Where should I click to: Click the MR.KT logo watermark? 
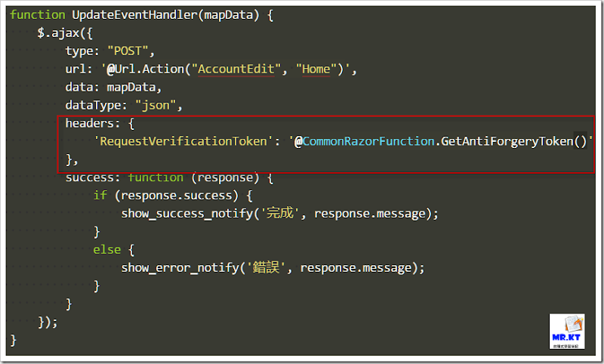(567, 331)
